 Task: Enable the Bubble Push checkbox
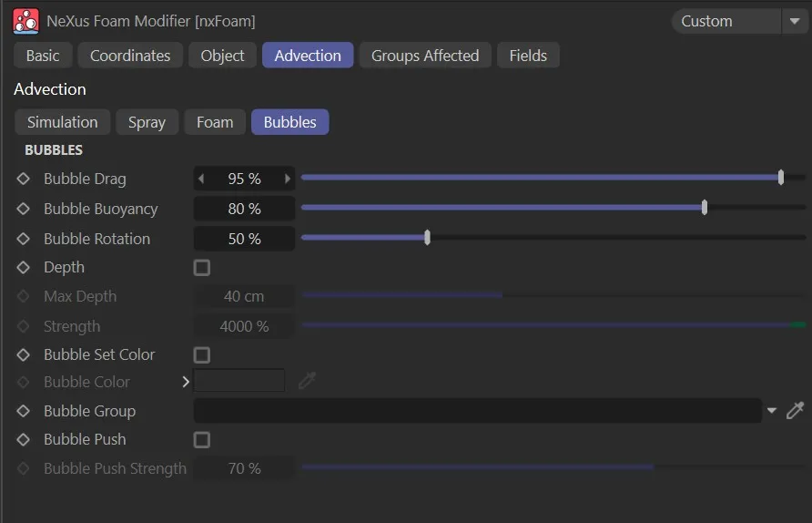[202, 440]
